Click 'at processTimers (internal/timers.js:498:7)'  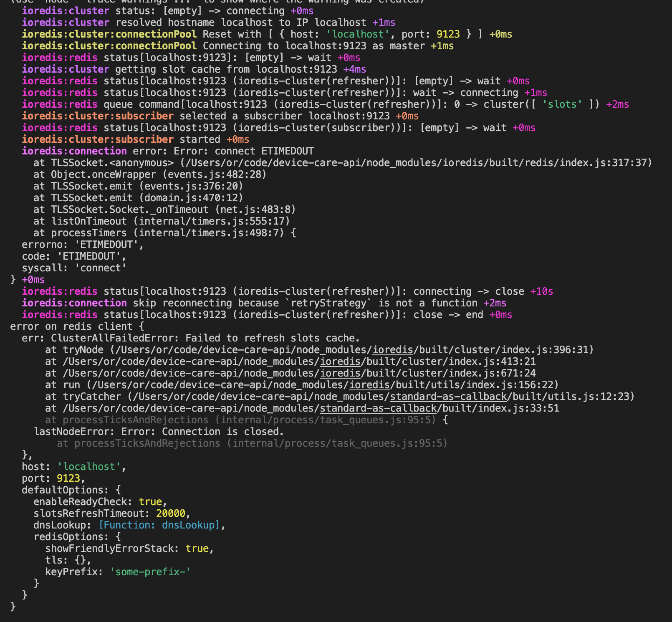159,233
